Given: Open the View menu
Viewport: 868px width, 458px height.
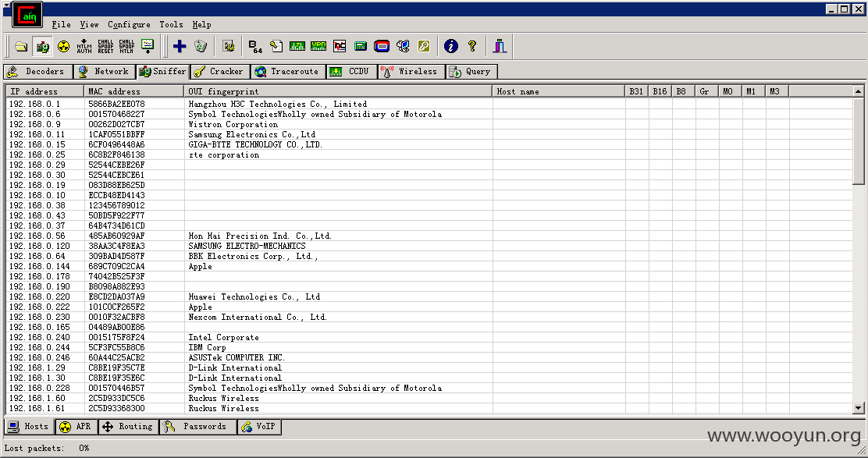Looking at the screenshot, I should pos(89,24).
